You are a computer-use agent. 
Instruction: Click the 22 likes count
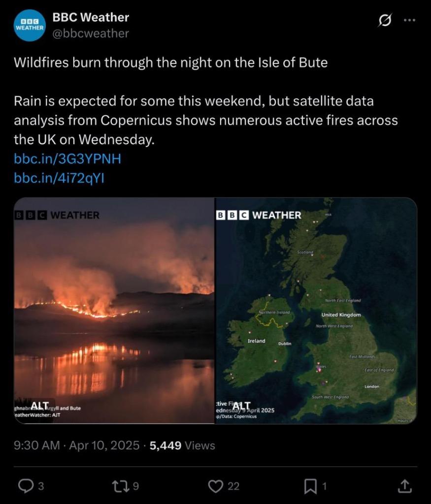[x=233, y=486]
